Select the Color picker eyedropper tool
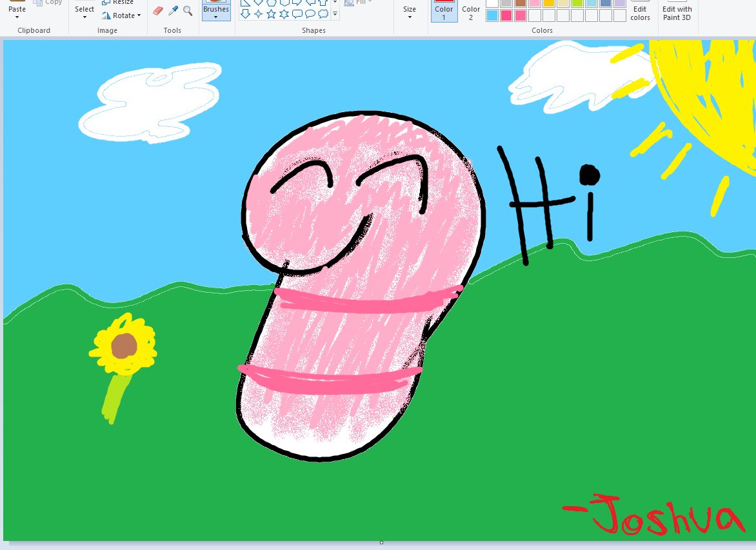Screen dimensions: 756x550 [x=173, y=10]
